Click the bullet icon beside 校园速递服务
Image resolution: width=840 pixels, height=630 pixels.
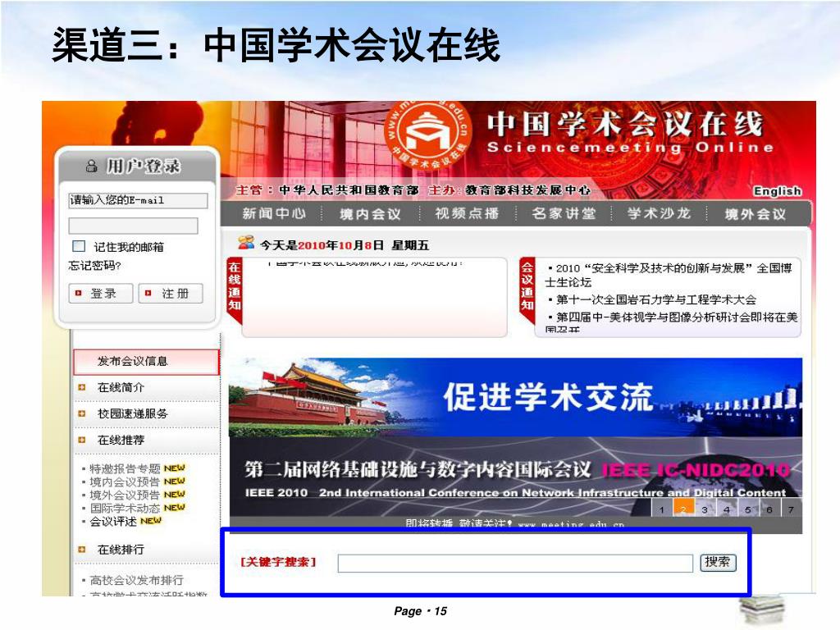pyautogui.click(x=82, y=413)
